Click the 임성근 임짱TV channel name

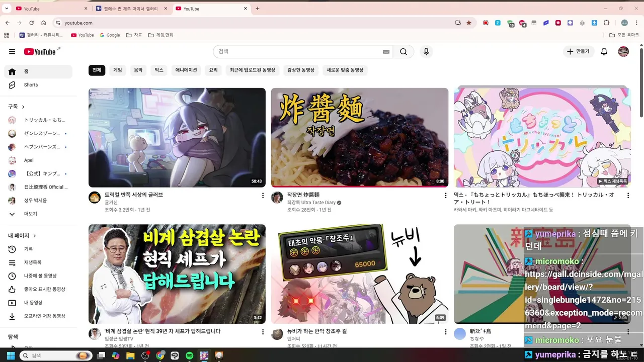point(119,339)
